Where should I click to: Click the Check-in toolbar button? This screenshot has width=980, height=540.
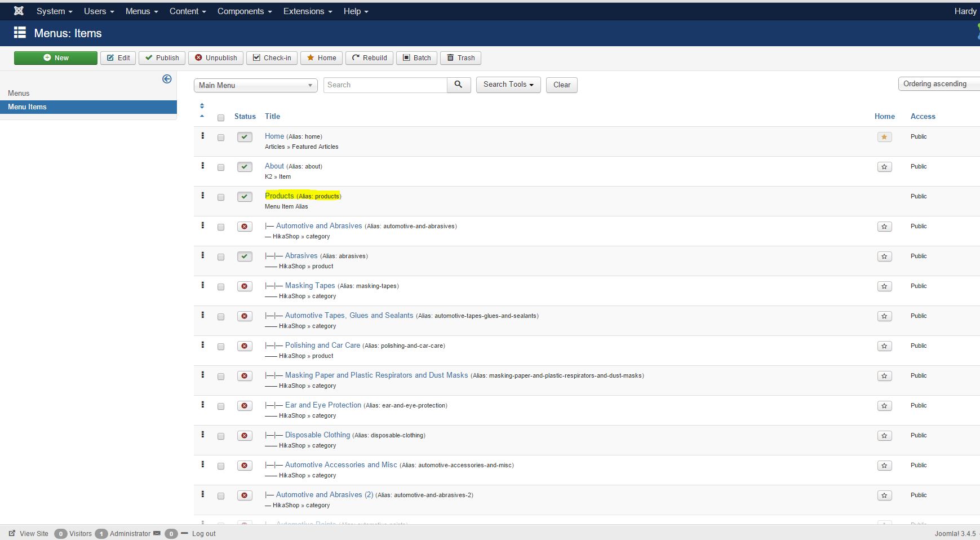[x=272, y=57]
